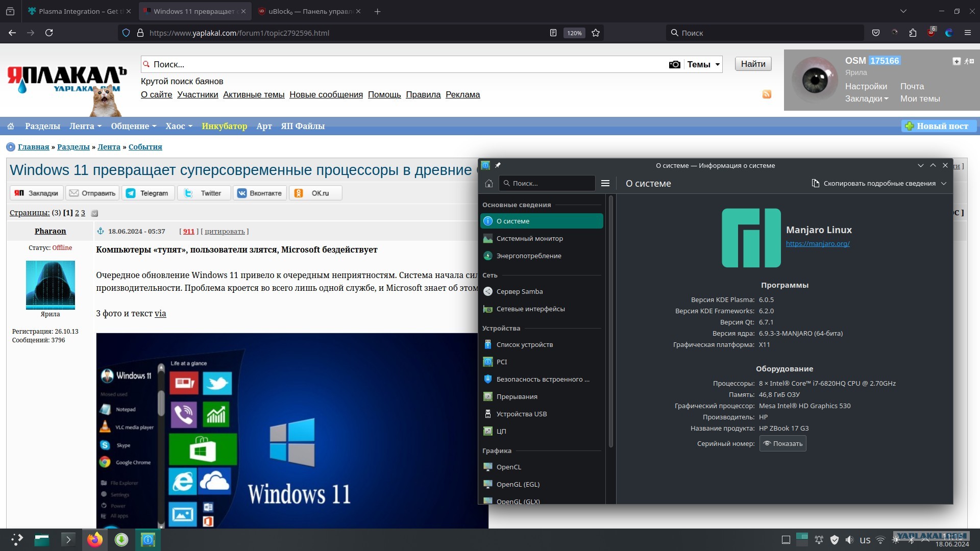Reload the current Yaplakal page
The height and width of the screenshot is (551, 980).
point(49,33)
